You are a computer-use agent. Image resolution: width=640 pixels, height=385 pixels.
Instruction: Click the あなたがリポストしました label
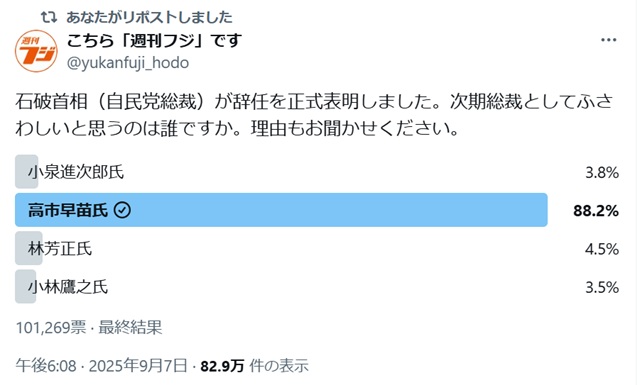tap(149, 17)
